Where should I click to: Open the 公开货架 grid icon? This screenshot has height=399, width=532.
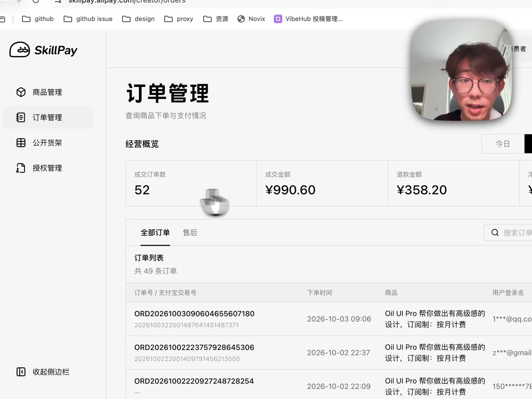coord(21,143)
